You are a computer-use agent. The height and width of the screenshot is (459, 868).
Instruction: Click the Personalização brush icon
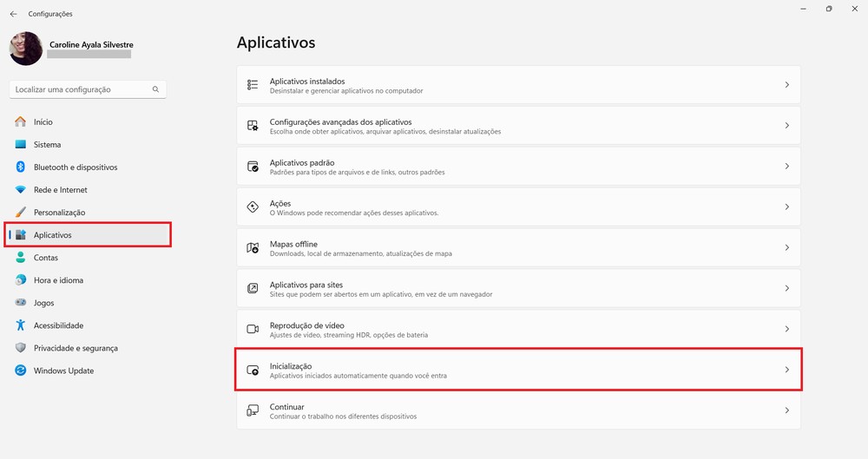coord(21,212)
